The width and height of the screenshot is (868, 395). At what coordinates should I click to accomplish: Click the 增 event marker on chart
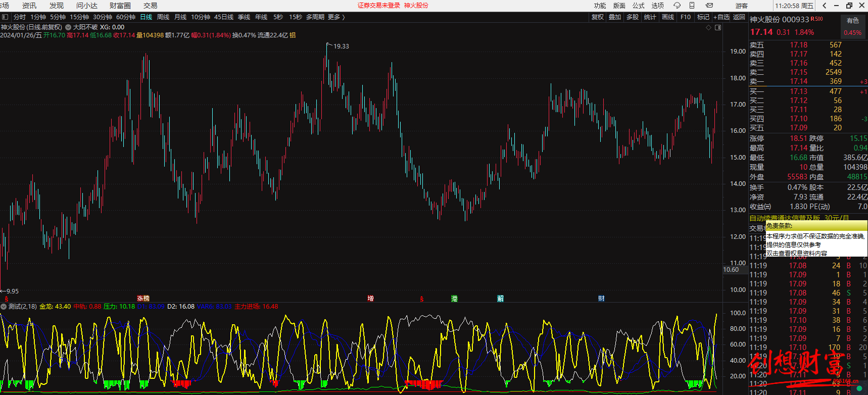[x=371, y=299]
